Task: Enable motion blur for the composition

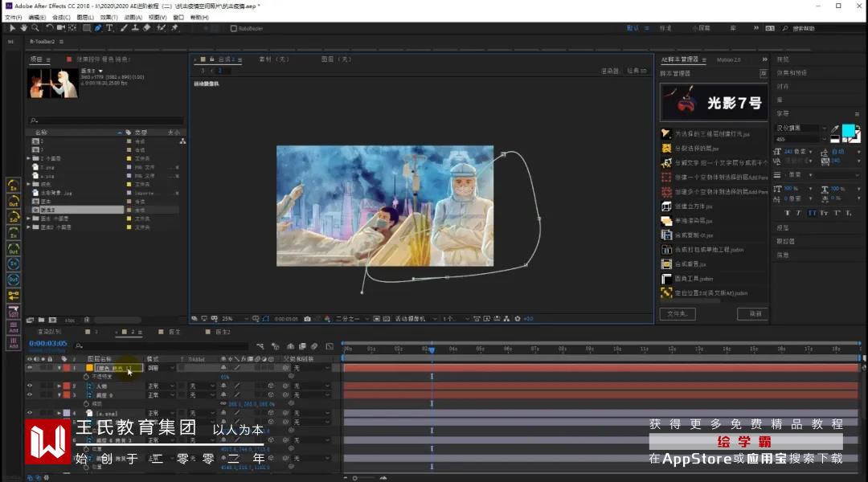Action: click(x=314, y=346)
